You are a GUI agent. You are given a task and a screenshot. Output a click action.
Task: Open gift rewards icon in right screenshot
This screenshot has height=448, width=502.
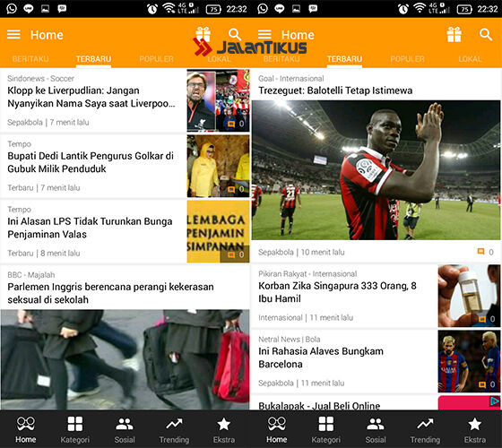point(454,34)
